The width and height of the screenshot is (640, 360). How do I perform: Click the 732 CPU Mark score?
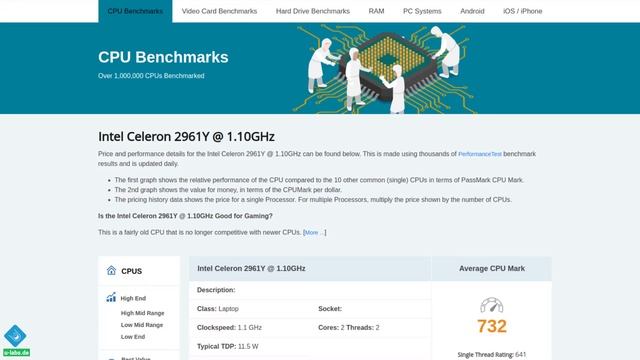tap(492, 326)
